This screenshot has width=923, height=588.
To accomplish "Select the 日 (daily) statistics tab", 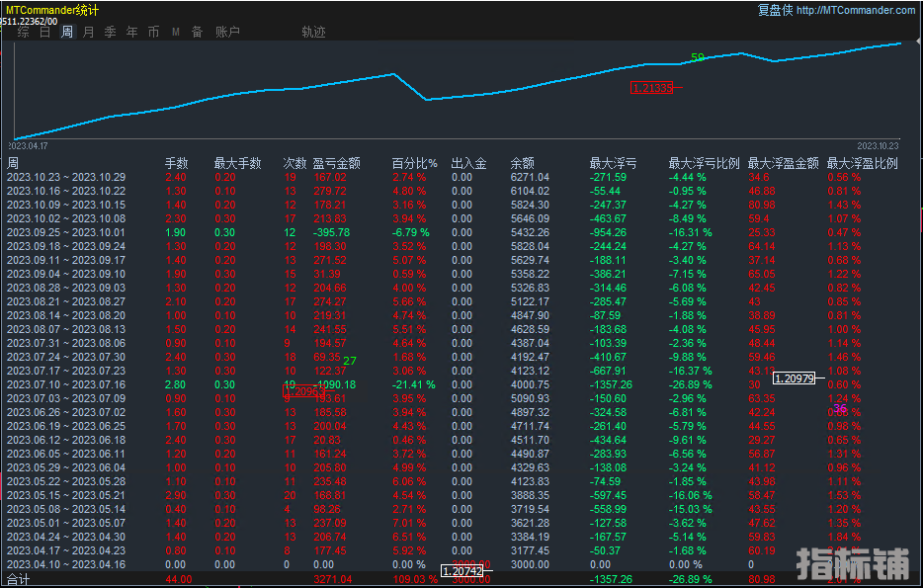I will pyautogui.click(x=44, y=32).
